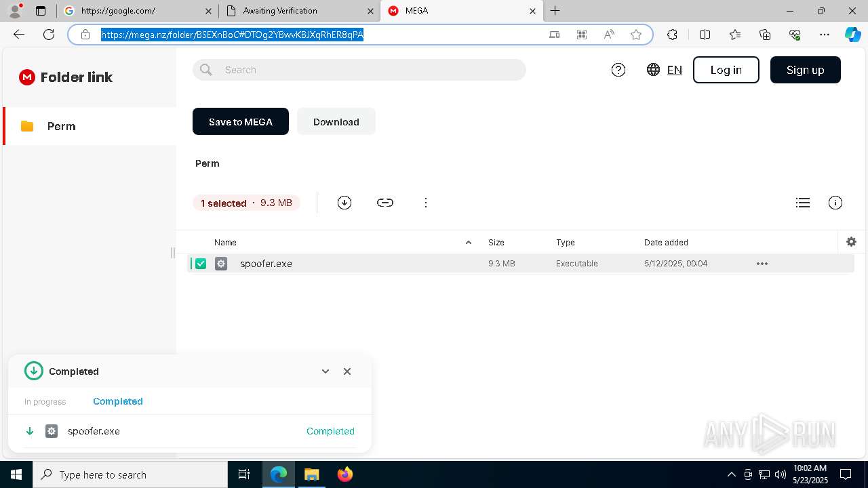Click the Date added column header
This screenshot has width=868, height=488.
[x=666, y=242]
